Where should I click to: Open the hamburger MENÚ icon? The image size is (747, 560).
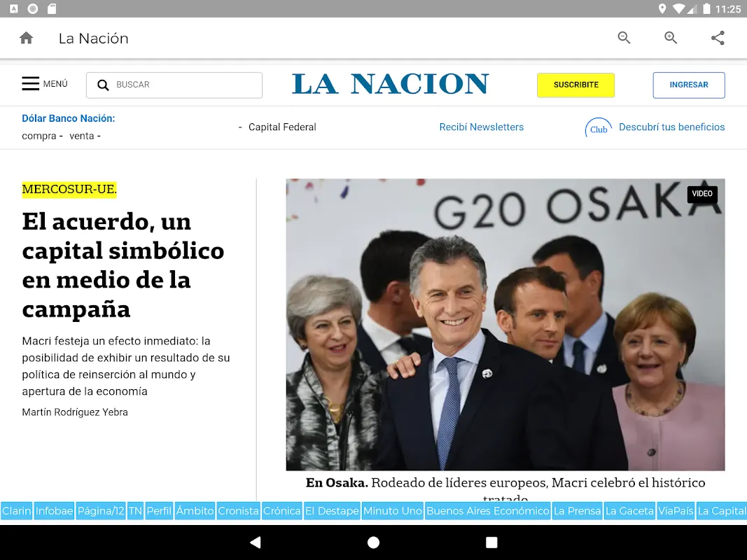point(31,84)
